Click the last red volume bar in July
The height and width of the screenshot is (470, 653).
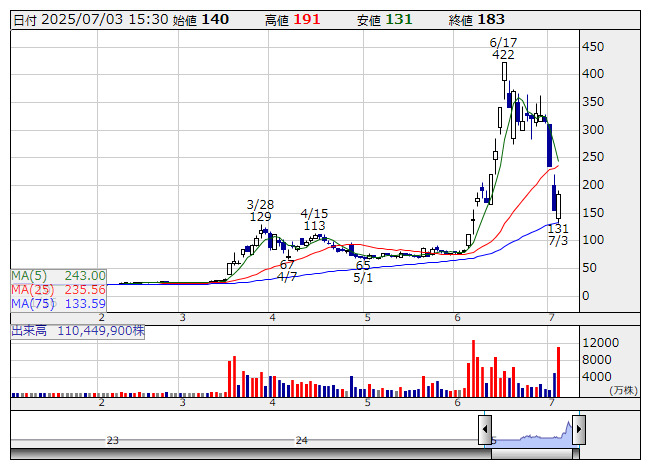click(558, 372)
